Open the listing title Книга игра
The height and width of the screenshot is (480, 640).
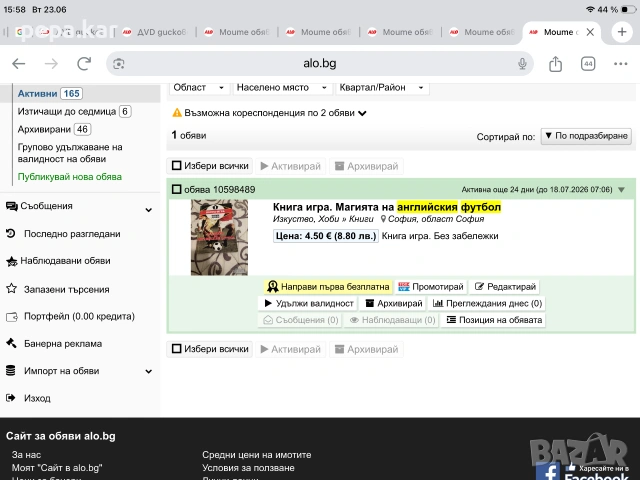pos(387,207)
